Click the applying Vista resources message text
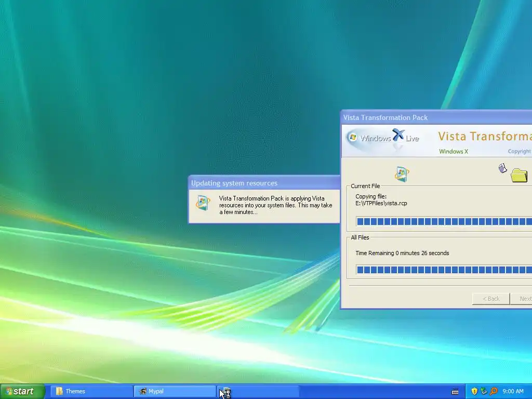The image size is (532, 399). point(275,205)
